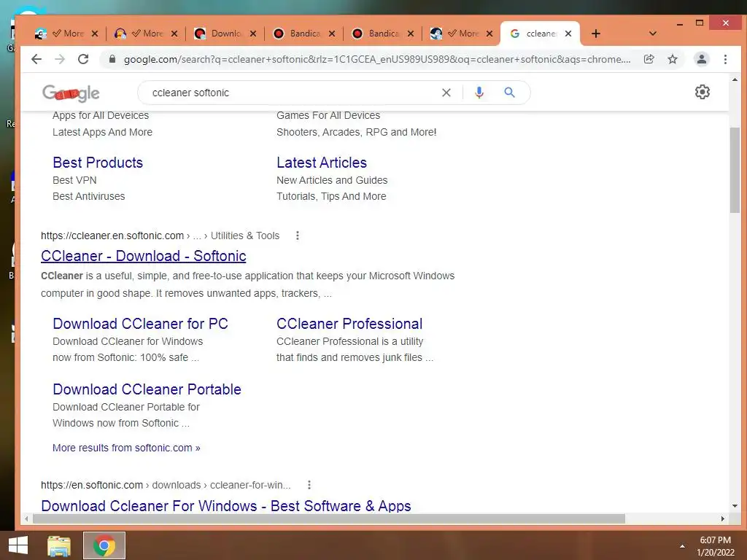Viewport: 747px width, 560px height.
Task: Open Download CCleaner for PC link
Action: point(141,324)
